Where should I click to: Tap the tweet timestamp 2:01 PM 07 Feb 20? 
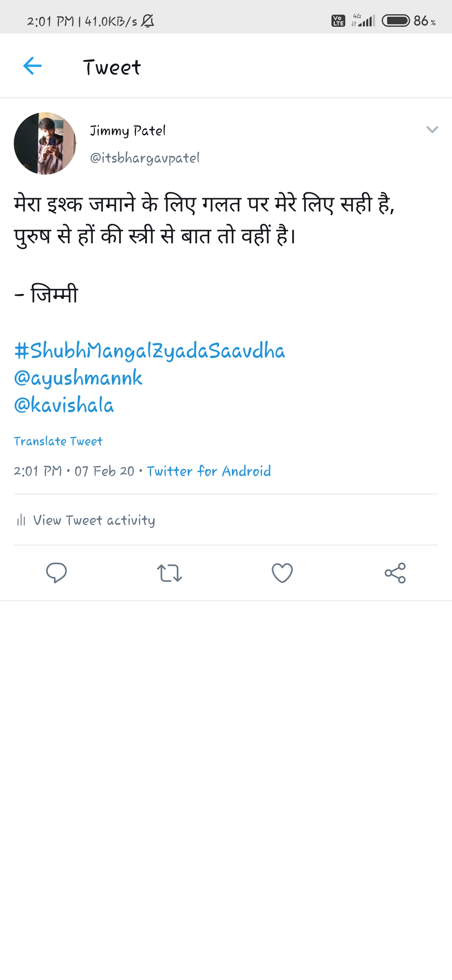[x=74, y=471]
